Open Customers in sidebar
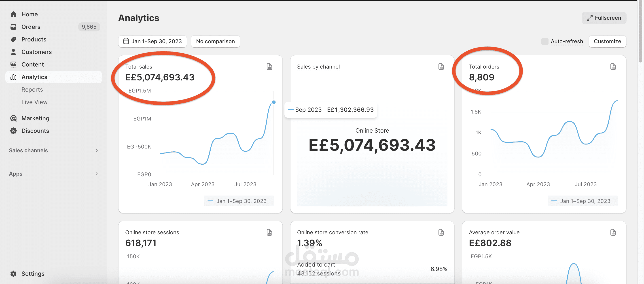This screenshot has width=644, height=284. pos(53,52)
